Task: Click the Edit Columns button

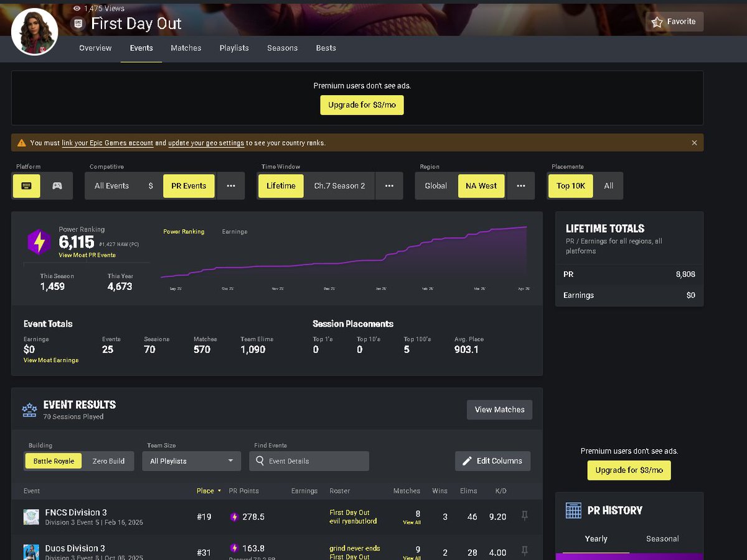Action: (492, 461)
